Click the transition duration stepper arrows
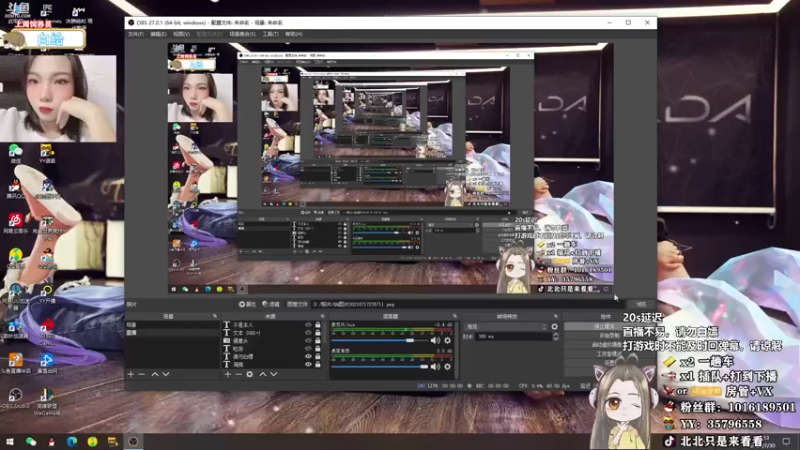The width and height of the screenshot is (800, 450). tap(556, 337)
